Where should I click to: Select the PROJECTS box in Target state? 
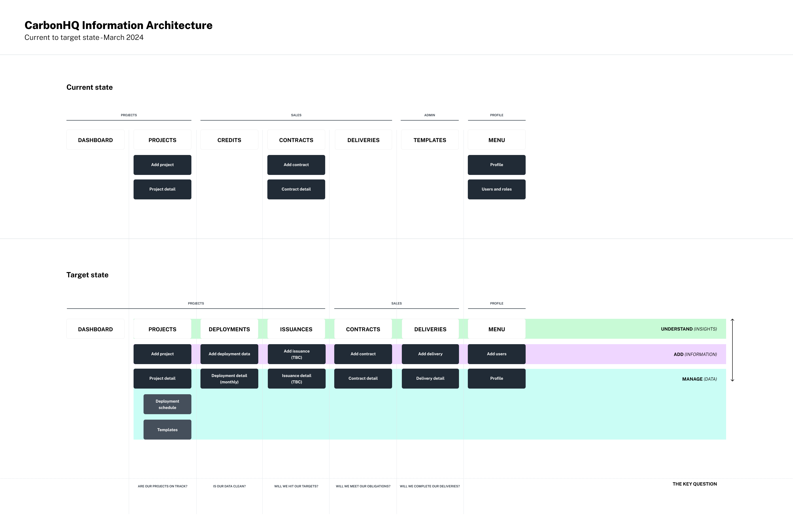tap(162, 329)
